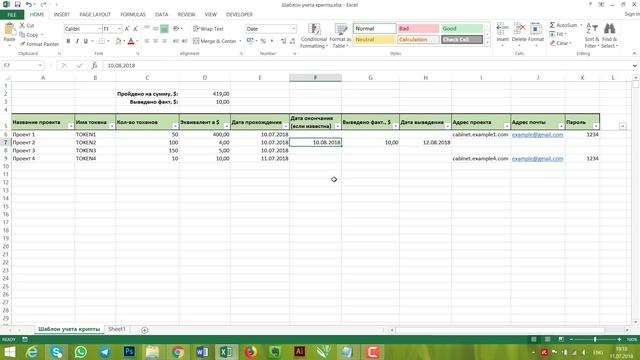Apply the Normal cell style
640x360 pixels.
pos(374,29)
